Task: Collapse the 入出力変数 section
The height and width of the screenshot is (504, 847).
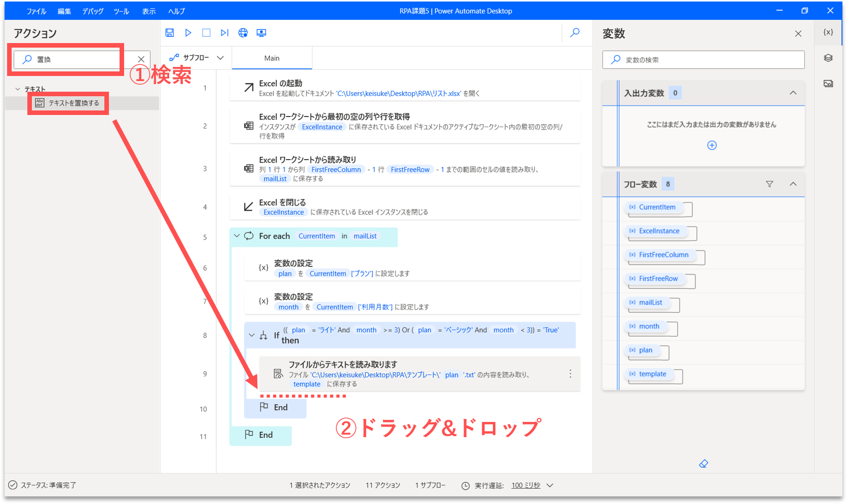Action: tap(793, 93)
